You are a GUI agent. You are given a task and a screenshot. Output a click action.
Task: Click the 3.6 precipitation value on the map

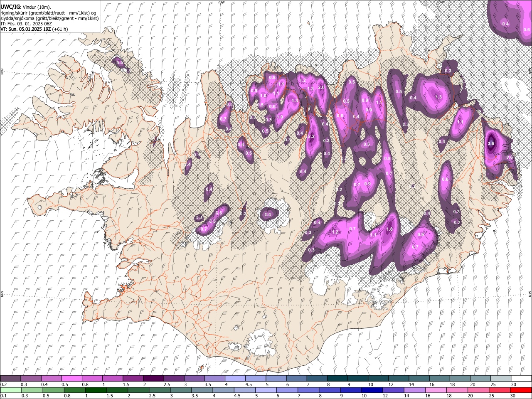490,143
